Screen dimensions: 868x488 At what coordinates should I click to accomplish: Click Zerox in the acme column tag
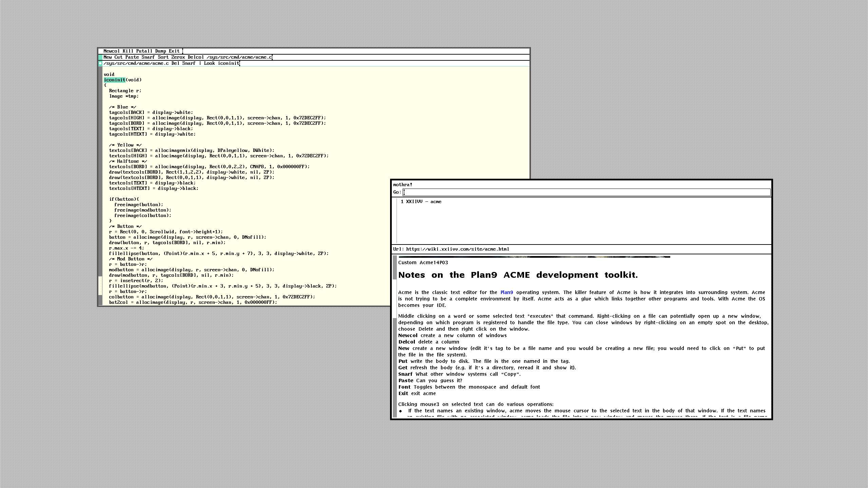pyautogui.click(x=178, y=57)
